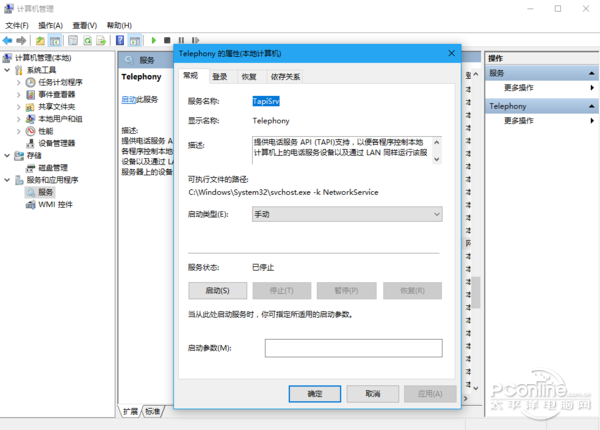Open 设备管理器 in tree
The height and width of the screenshot is (430, 600).
pyautogui.click(x=57, y=143)
